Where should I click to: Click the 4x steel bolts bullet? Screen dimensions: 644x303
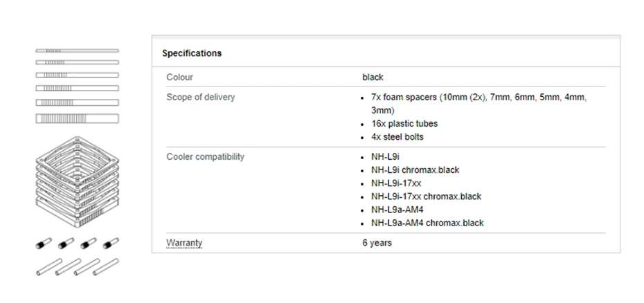coord(397,136)
